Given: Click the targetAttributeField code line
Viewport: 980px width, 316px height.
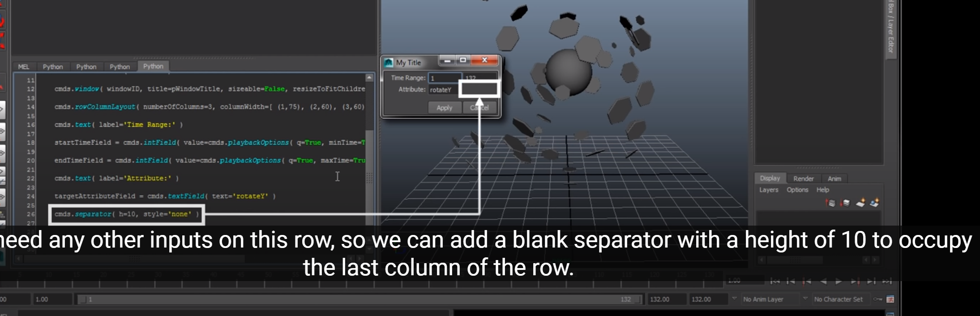Looking at the screenshot, I should click(165, 196).
